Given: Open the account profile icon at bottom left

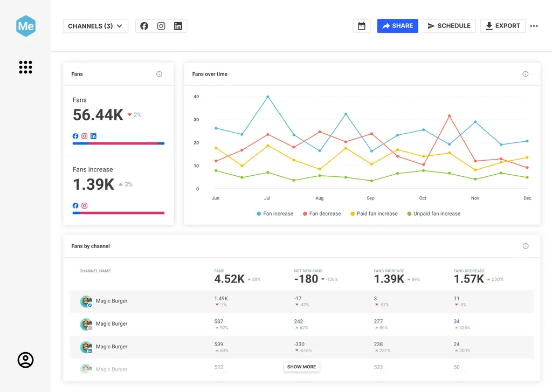Looking at the screenshot, I should pos(25,360).
